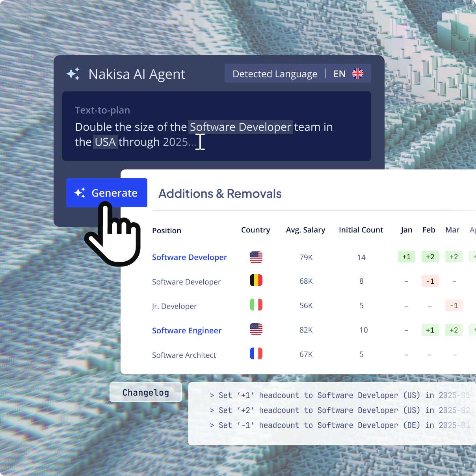476x476 pixels.
Task: Click the +1 Jan badge for Software Developer
Action: (407, 257)
